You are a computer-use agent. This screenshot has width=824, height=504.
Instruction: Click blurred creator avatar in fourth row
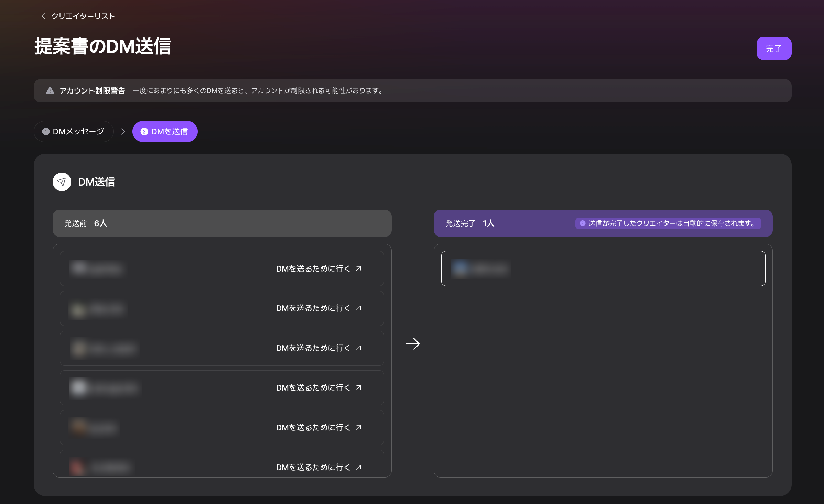79,388
